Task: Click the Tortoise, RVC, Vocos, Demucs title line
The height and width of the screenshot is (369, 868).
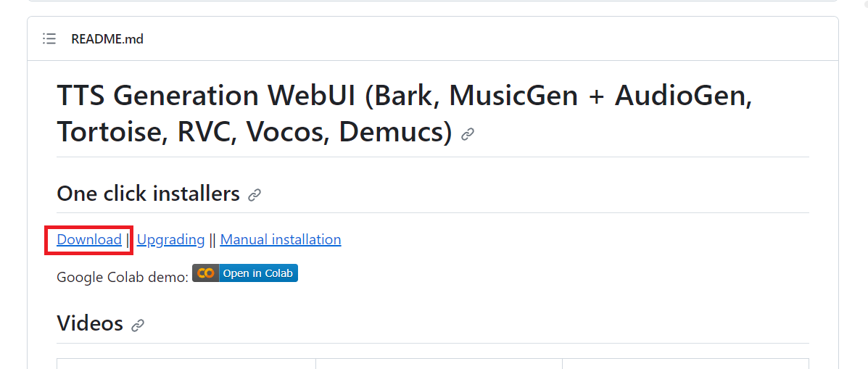Action: point(254,132)
